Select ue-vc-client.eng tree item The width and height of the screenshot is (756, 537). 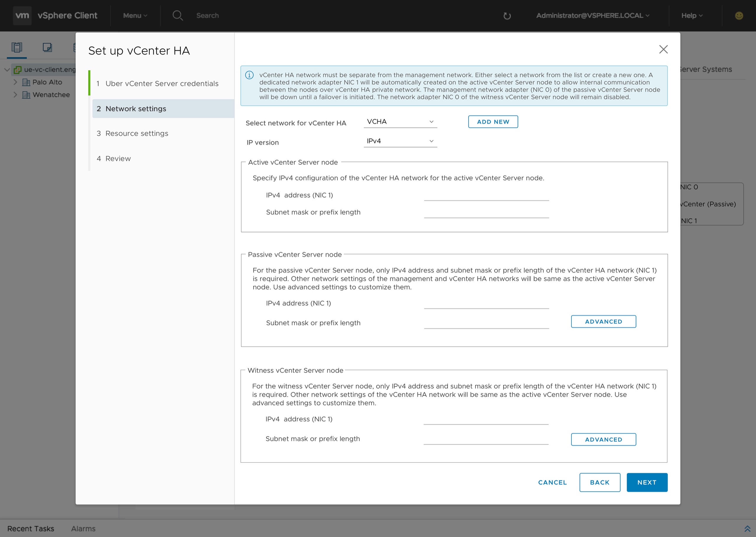pos(50,69)
